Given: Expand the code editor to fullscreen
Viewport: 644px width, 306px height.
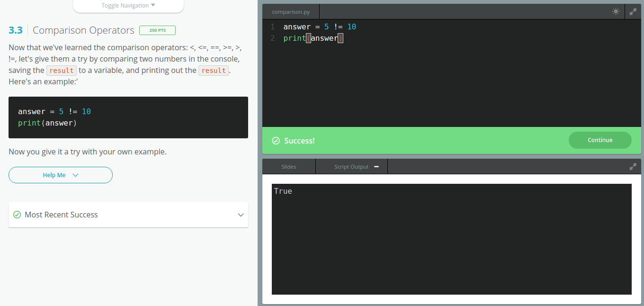Looking at the screenshot, I should 633,11.
